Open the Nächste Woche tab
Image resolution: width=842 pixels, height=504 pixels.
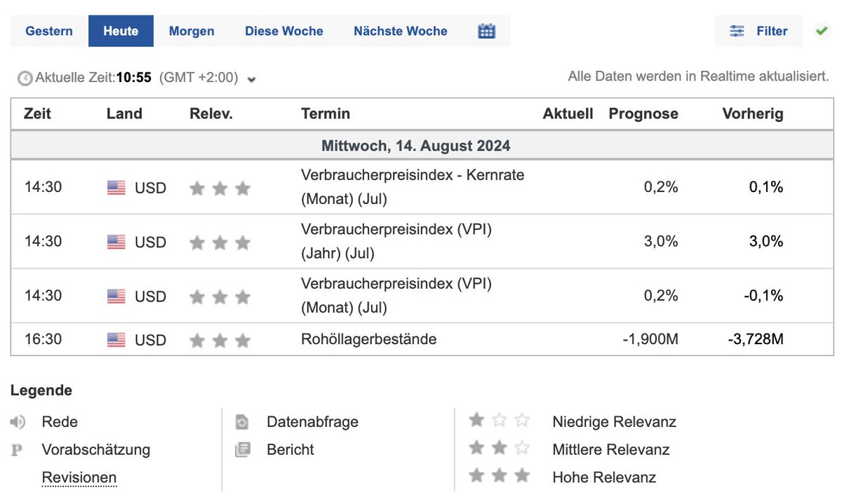[x=401, y=31]
